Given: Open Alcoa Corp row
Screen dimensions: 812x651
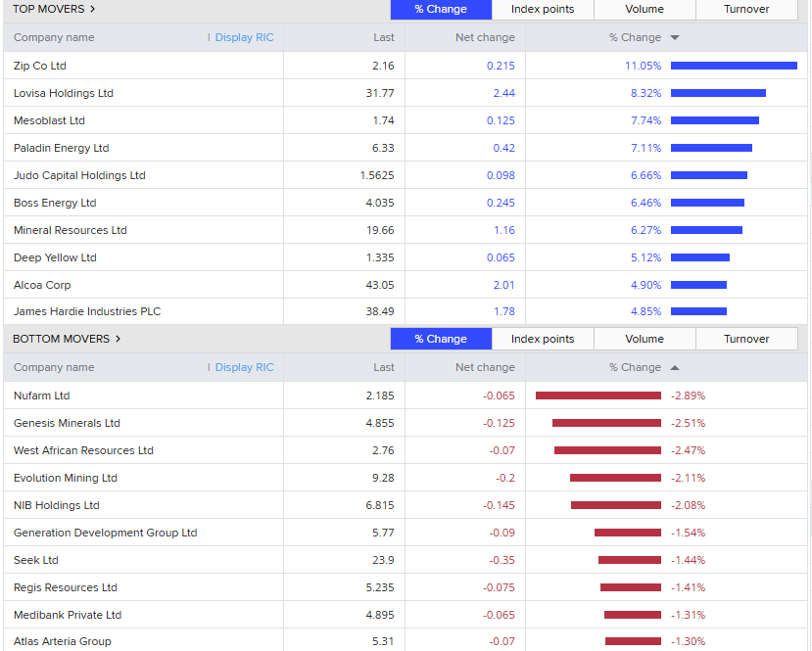Looking at the screenshot, I should pyautogui.click(x=405, y=285).
